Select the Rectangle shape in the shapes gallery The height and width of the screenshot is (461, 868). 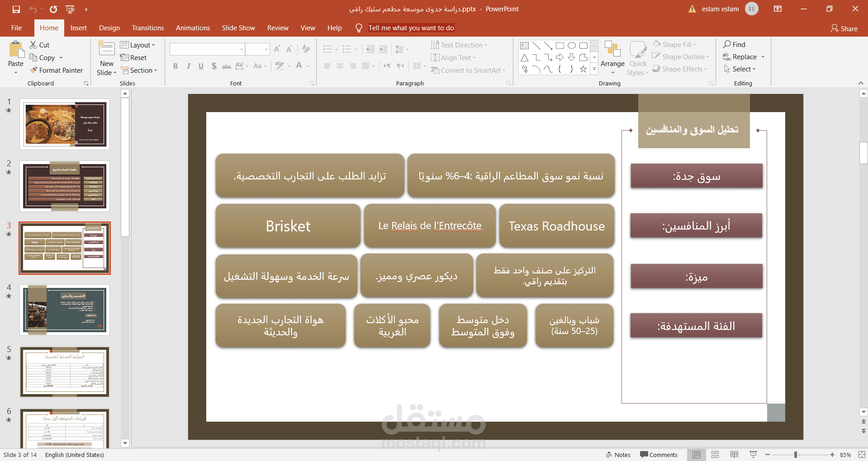point(560,45)
